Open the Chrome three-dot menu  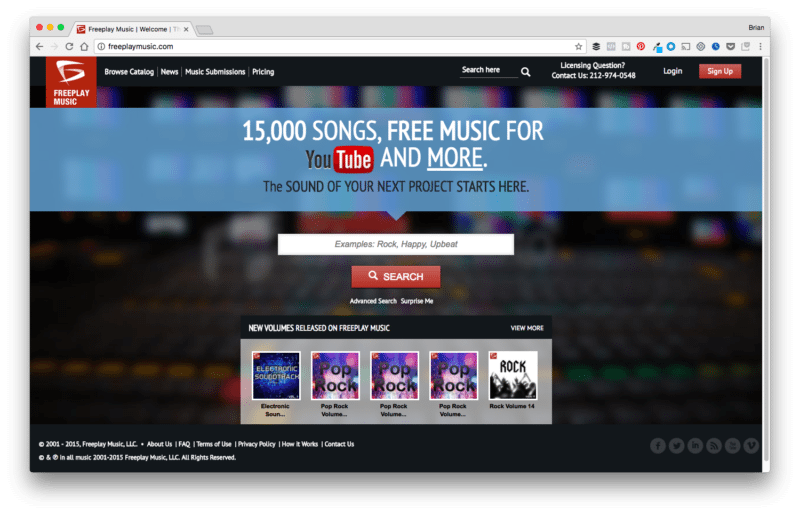(x=760, y=46)
